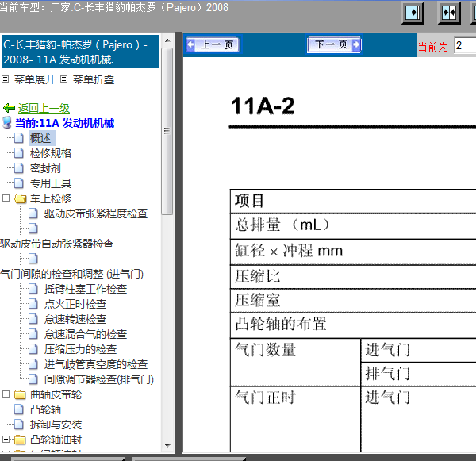Screen dimensions: 476x461
Task: Click the collapse-both-panels arrows icon
Action: (x=449, y=13)
